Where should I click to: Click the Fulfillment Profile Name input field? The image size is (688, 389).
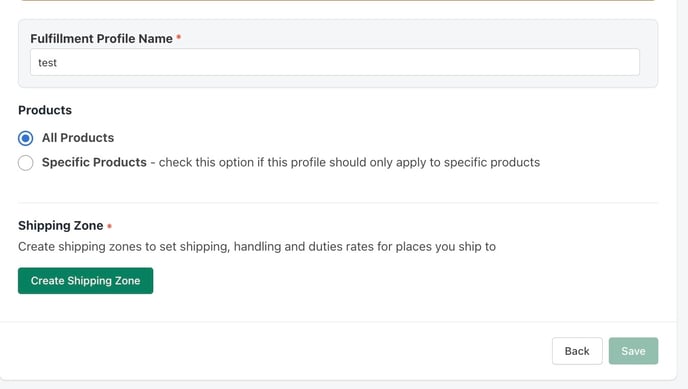point(335,62)
